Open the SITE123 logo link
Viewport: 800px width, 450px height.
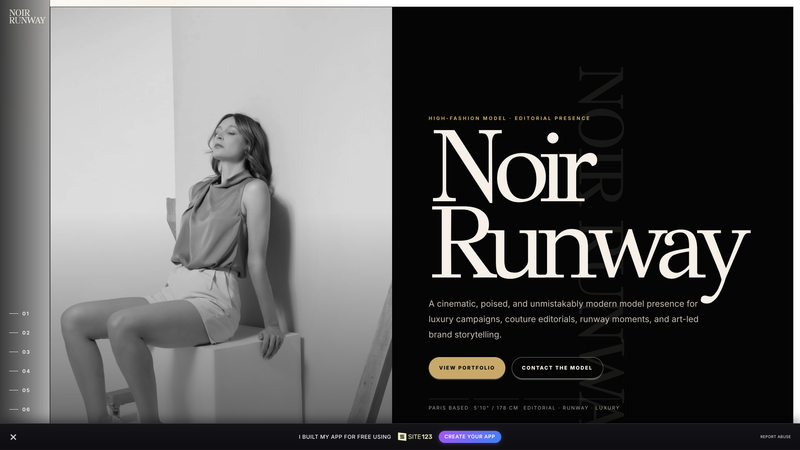coord(415,437)
